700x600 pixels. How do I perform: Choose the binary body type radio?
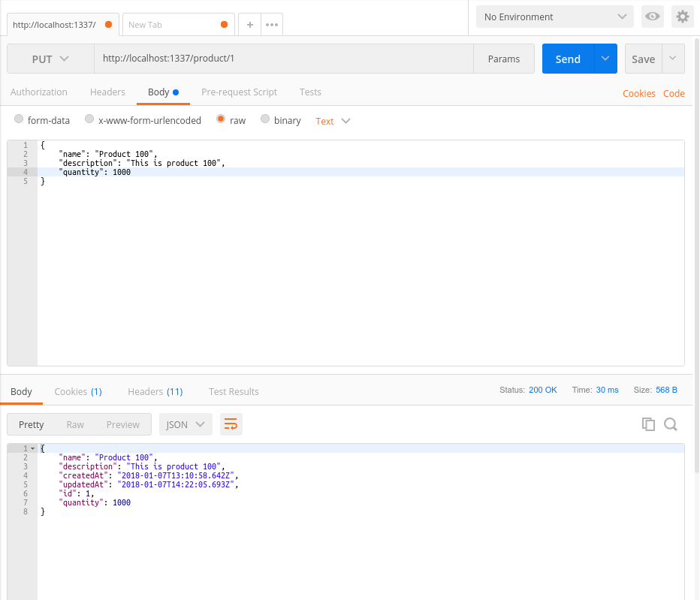265,119
